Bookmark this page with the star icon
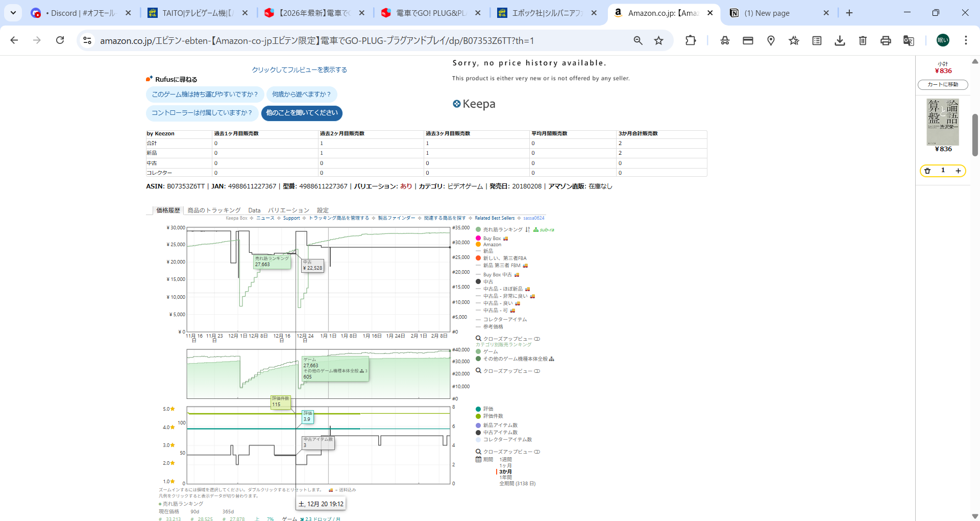The image size is (980, 521). 659,40
